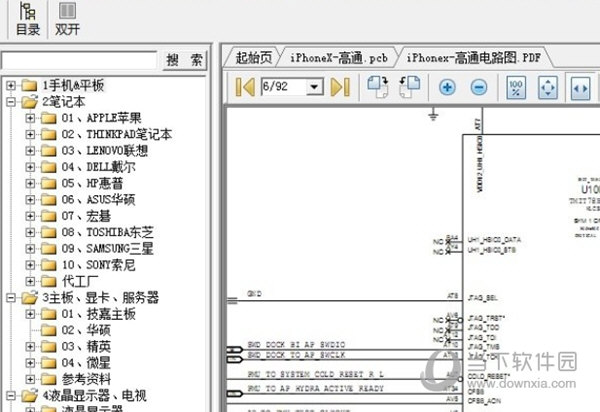600x412 pixels.
Task: Zoom in with the plus icon
Action: (x=447, y=88)
